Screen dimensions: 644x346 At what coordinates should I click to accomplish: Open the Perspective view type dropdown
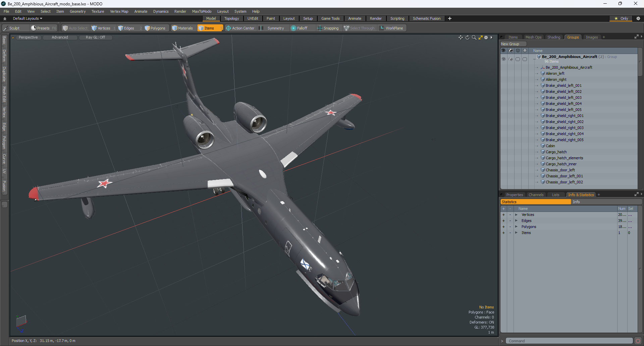point(28,38)
